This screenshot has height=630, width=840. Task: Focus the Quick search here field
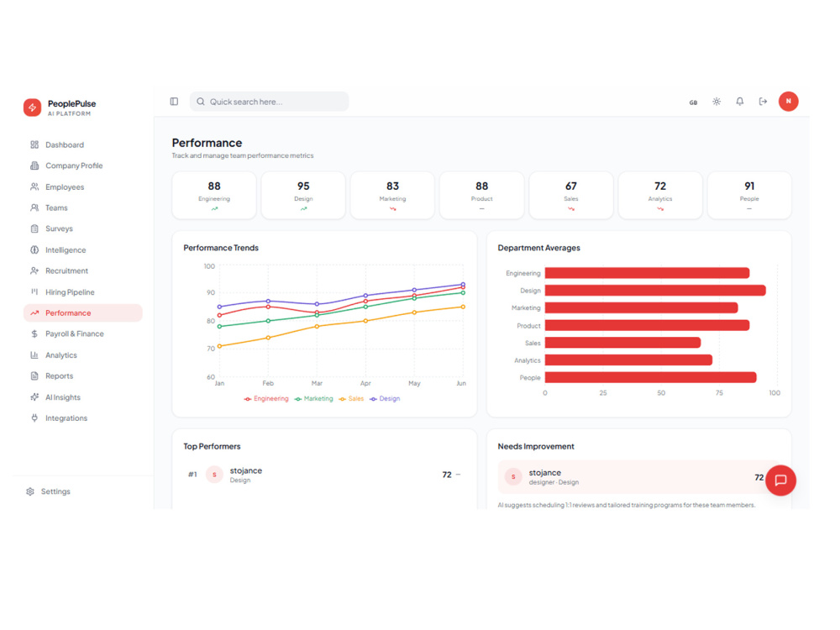pyautogui.click(x=269, y=102)
